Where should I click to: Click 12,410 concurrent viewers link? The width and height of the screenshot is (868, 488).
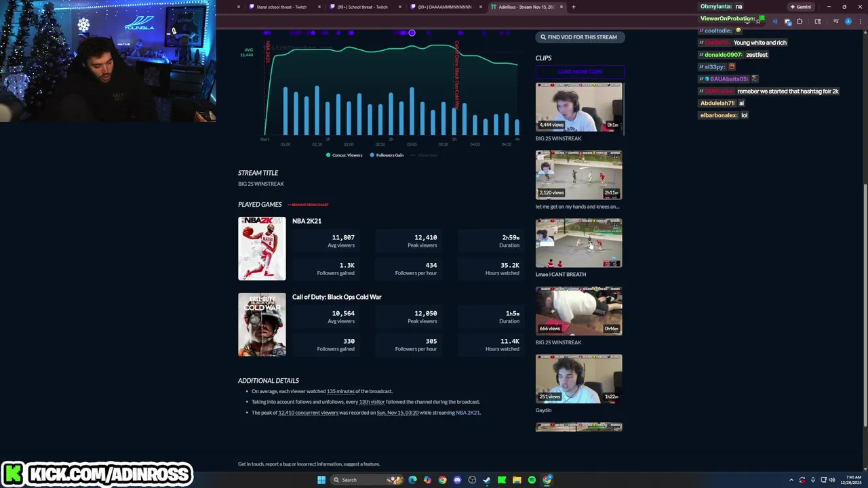308,413
